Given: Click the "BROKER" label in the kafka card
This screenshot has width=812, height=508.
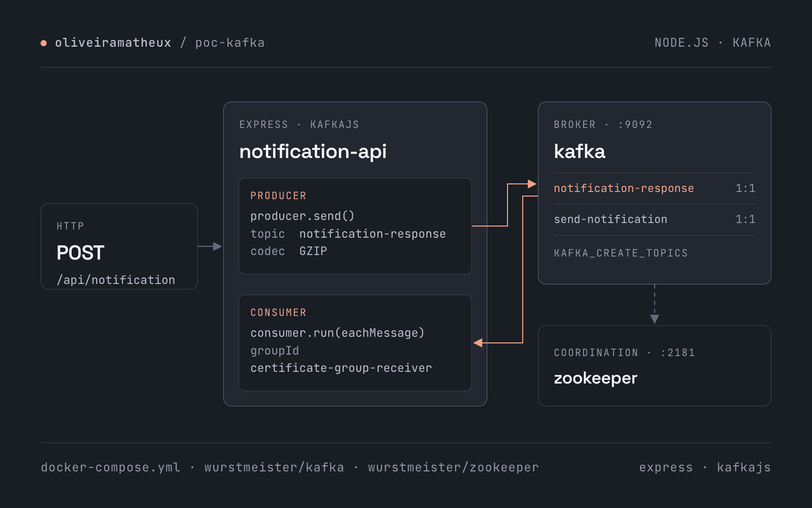Looking at the screenshot, I should (574, 124).
